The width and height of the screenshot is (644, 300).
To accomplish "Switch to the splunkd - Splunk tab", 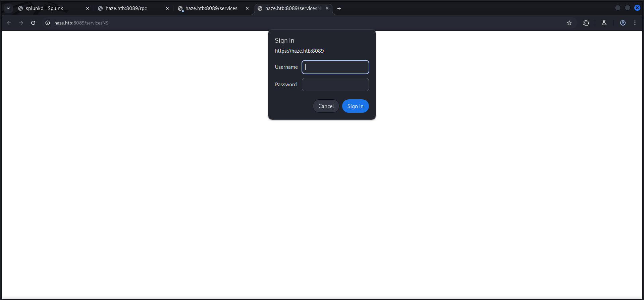I will click(50, 8).
